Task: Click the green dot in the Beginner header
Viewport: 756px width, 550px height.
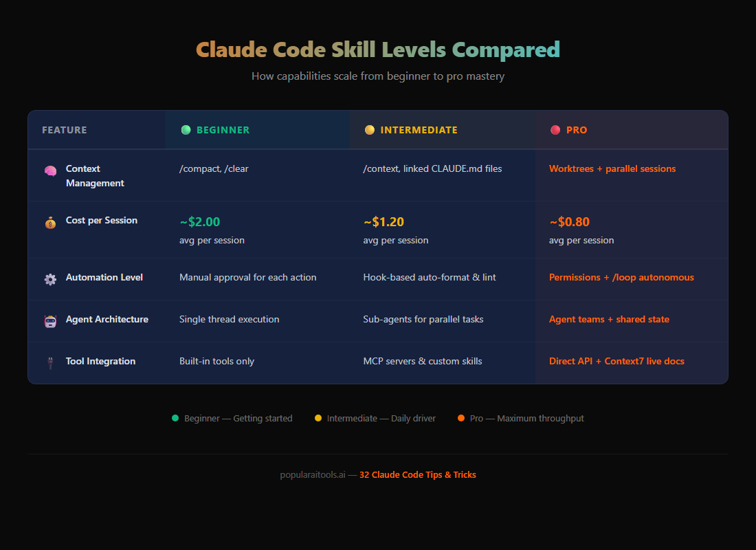Action: click(x=186, y=129)
